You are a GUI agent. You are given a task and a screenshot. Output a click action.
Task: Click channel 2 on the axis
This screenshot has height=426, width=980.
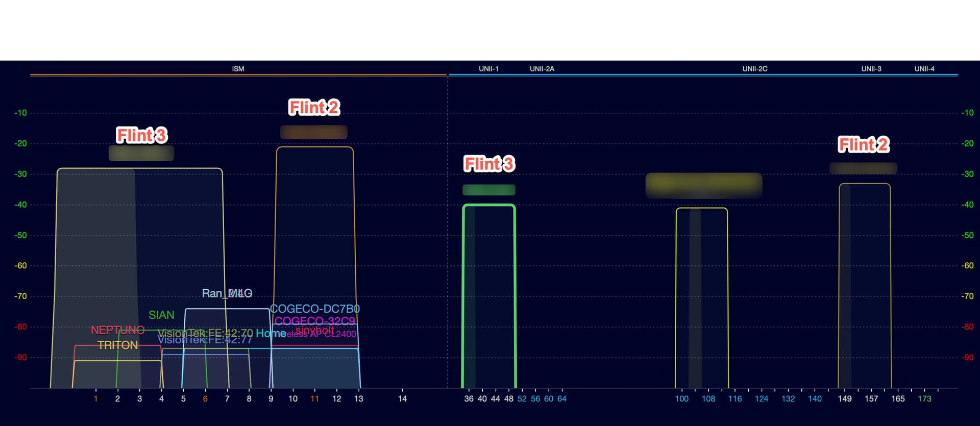(x=117, y=399)
